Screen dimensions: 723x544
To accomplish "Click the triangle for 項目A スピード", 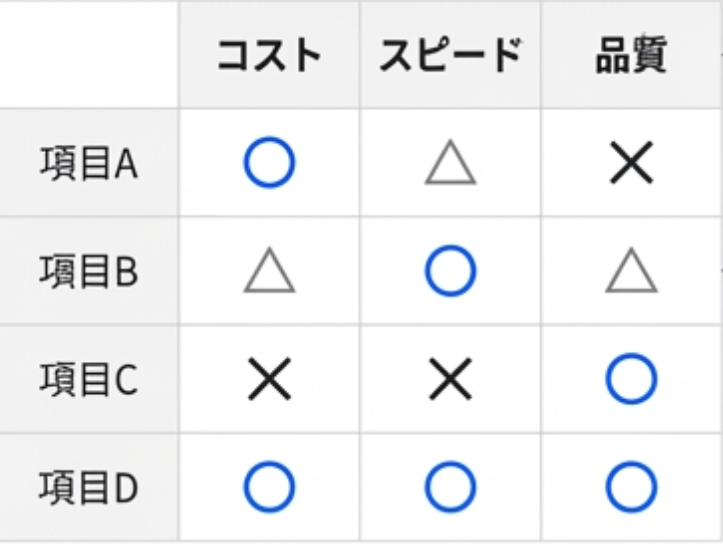I will [x=450, y=164].
